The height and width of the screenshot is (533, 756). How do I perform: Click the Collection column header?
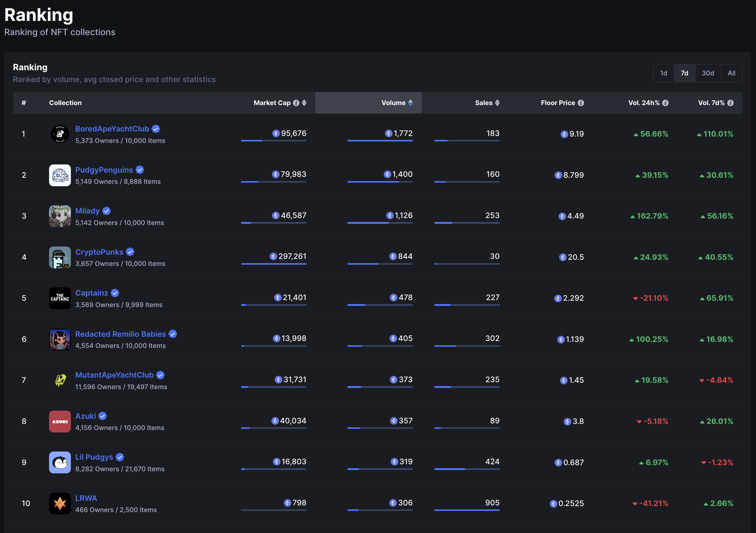[65, 103]
